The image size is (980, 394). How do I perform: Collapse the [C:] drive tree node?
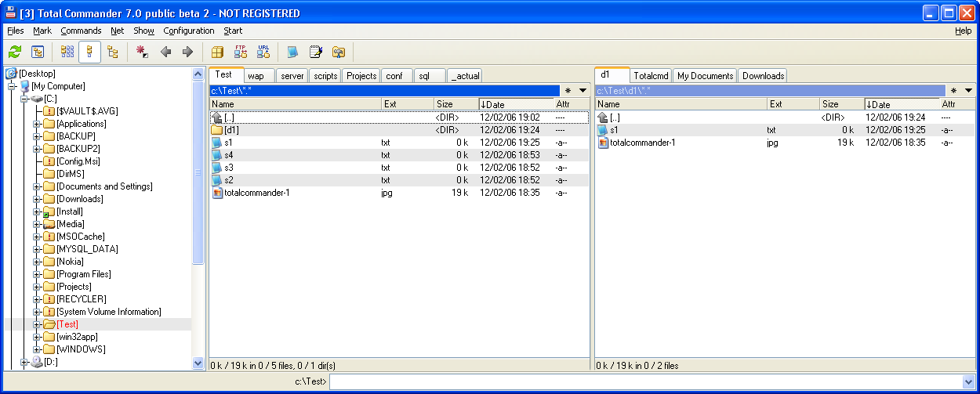24,99
